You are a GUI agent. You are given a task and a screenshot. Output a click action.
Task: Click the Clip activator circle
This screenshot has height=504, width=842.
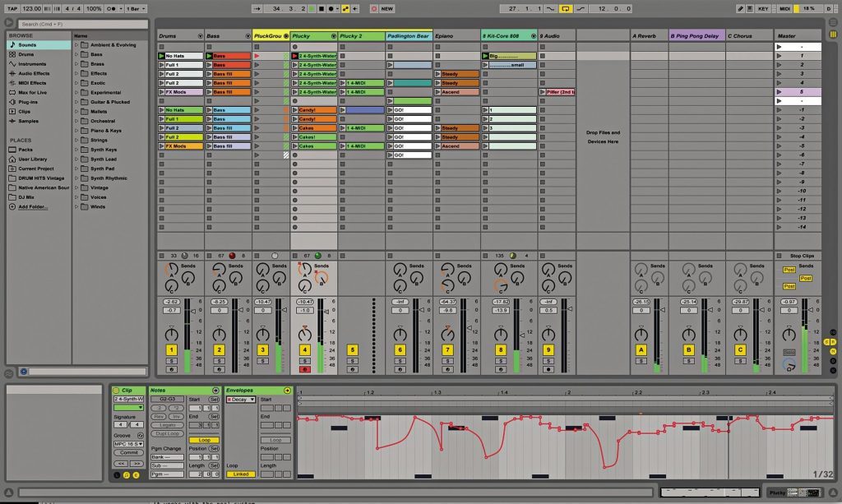tap(116, 391)
